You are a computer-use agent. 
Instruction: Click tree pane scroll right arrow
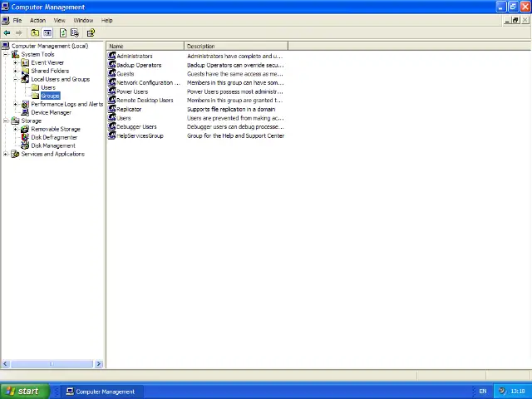(99, 364)
